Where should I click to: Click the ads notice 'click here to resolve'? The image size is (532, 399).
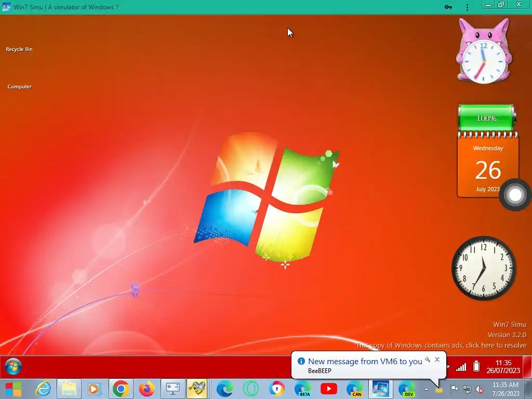pos(441,345)
